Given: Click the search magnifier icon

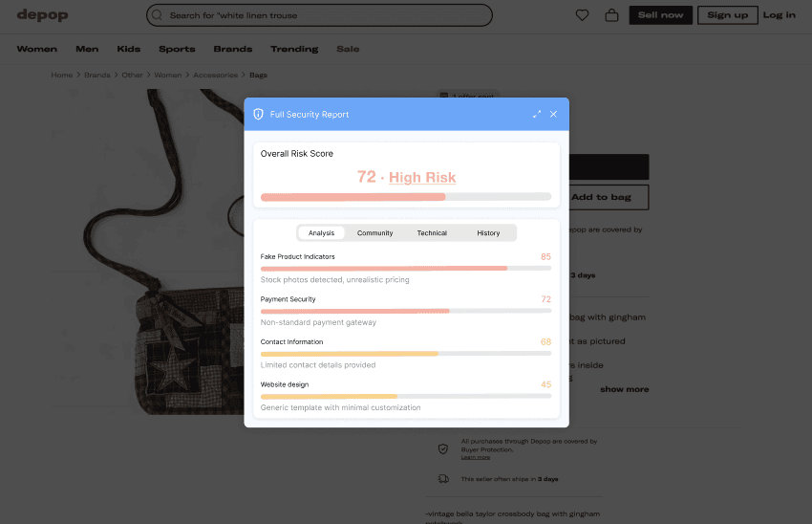Looking at the screenshot, I should (x=157, y=15).
